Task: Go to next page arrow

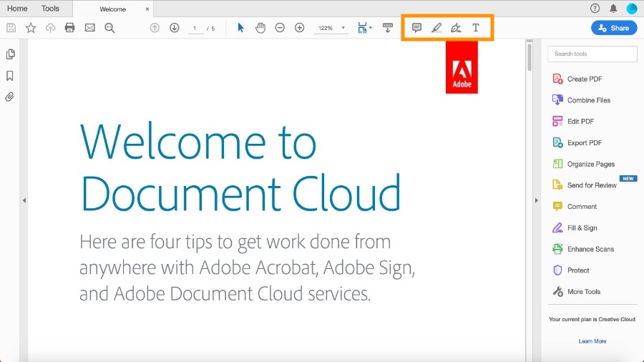Action: [174, 28]
